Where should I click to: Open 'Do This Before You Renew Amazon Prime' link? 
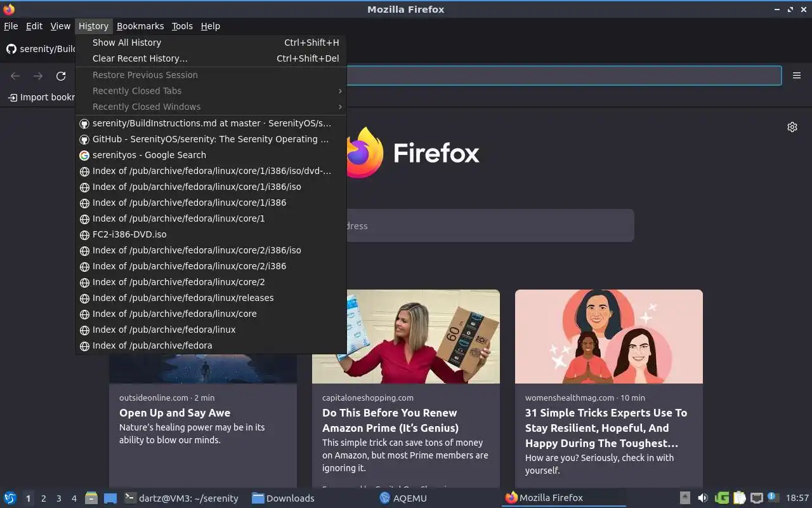pos(391,420)
